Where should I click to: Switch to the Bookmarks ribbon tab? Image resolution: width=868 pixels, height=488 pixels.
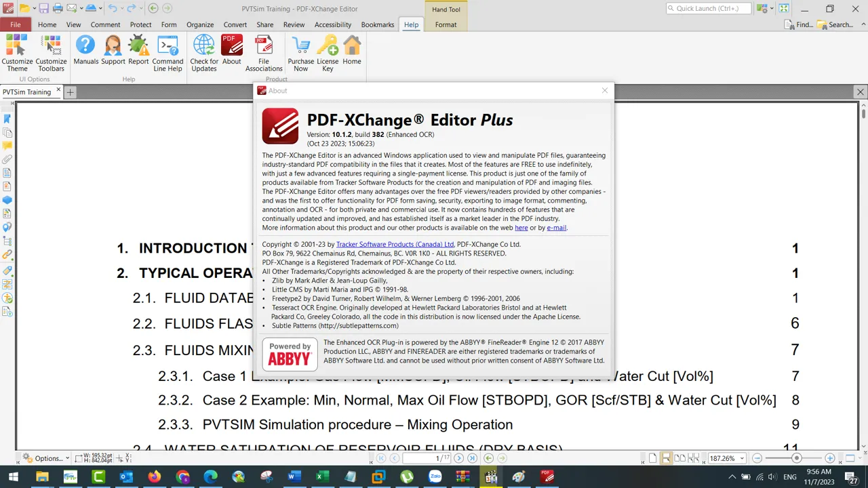pos(378,24)
